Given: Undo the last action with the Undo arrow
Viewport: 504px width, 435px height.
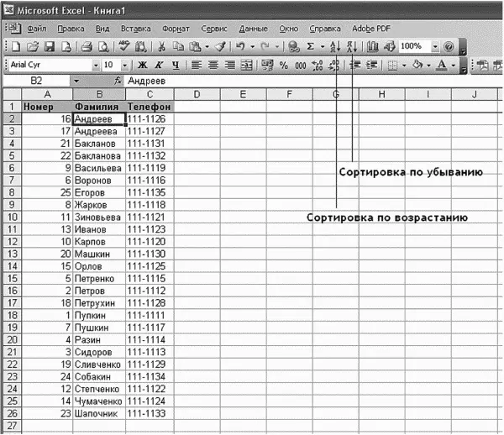Looking at the screenshot, I should pyautogui.click(x=240, y=47).
